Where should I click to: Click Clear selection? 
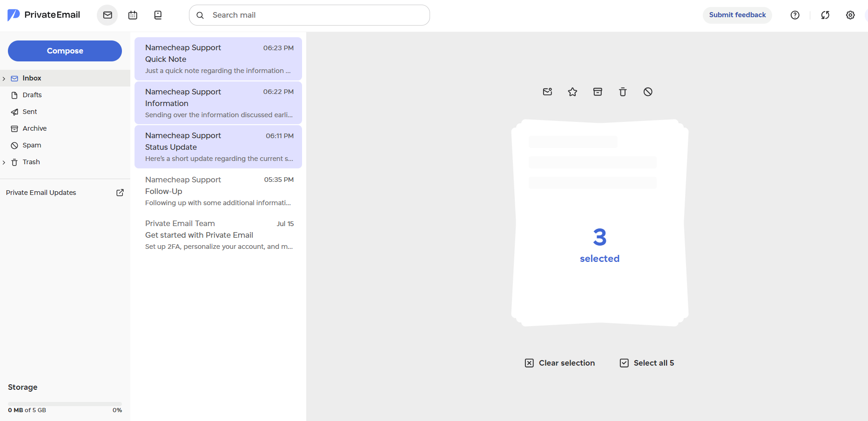[x=560, y=363]
